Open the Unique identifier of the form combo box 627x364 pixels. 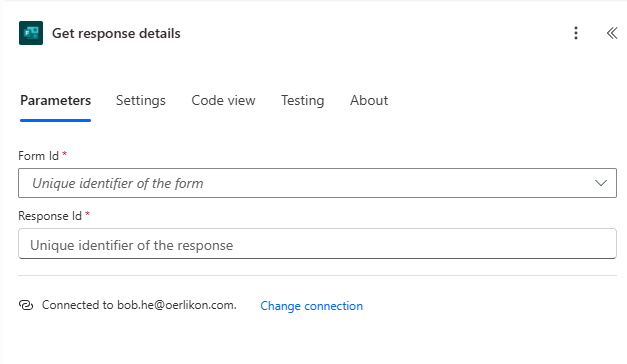(x=317, y=183)
